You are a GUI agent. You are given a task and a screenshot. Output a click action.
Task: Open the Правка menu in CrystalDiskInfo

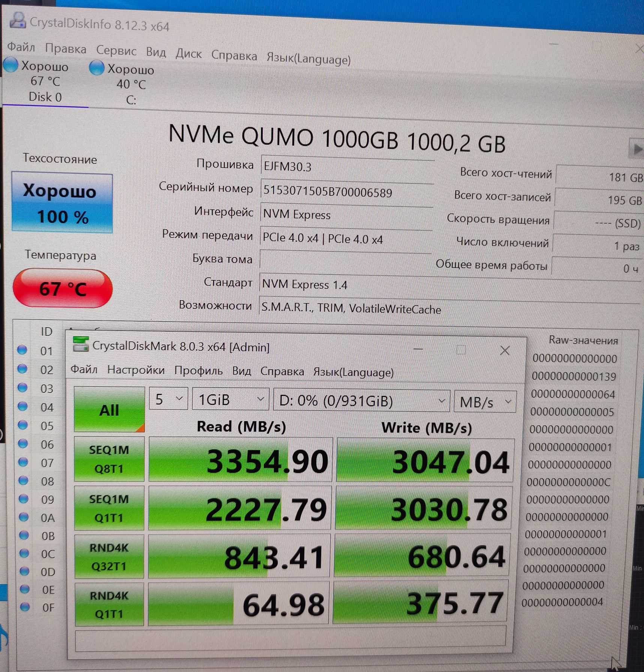coord(66,49)
